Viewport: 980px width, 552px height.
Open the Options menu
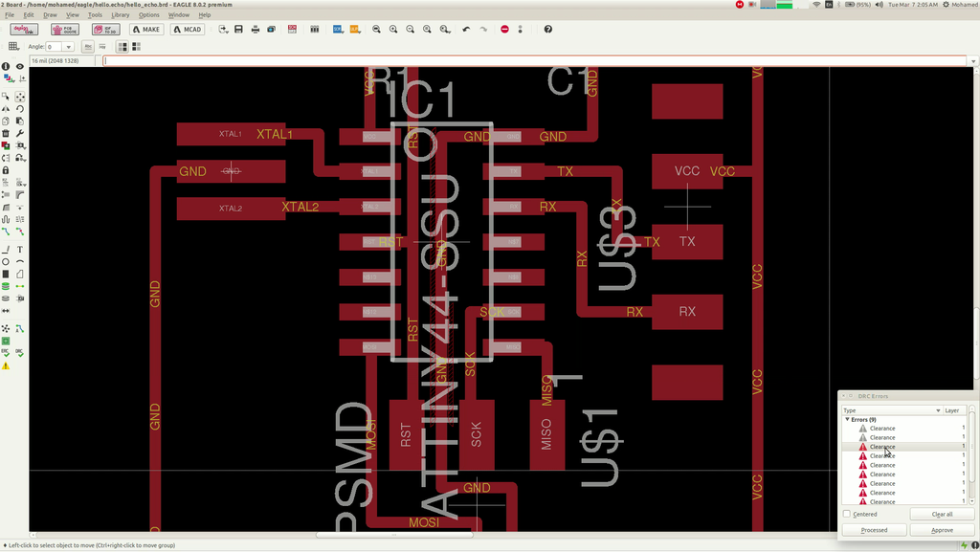[148, 14]
